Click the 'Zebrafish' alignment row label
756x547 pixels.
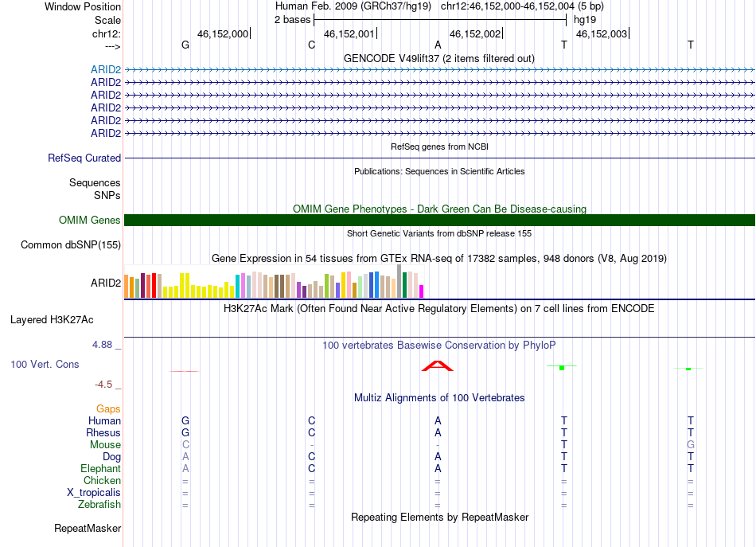tap(99, 504)
